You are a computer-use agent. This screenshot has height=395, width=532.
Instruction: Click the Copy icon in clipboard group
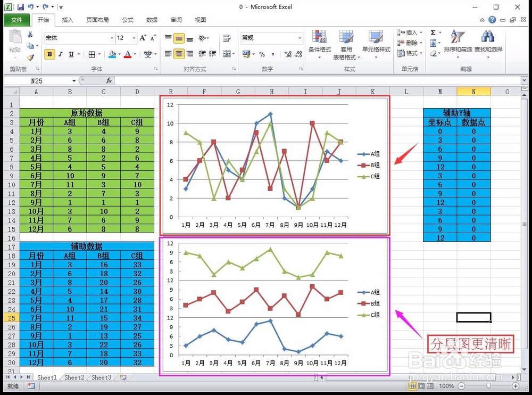click(x=30, y=45)
